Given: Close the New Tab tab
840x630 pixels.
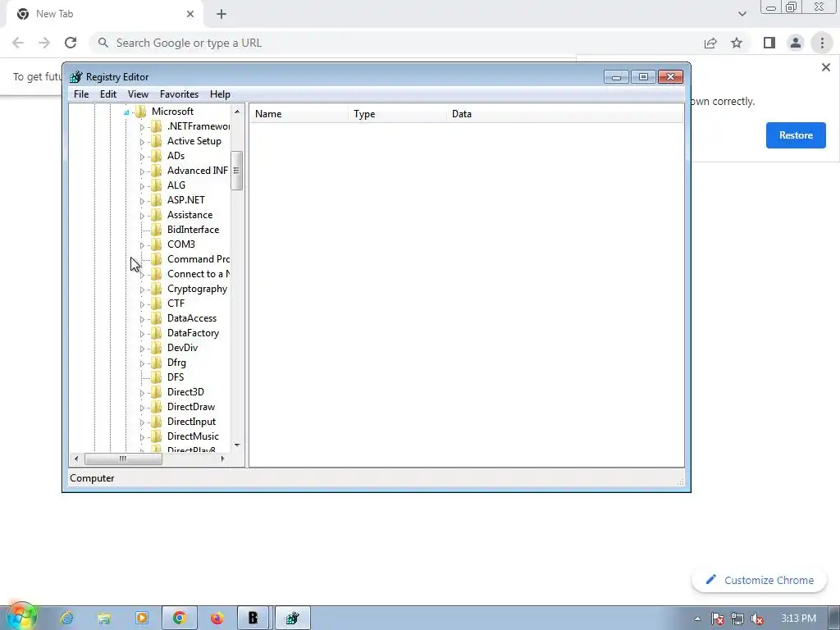Looking at the screenshot, I should pyautogui.click(x=190, y=14).
